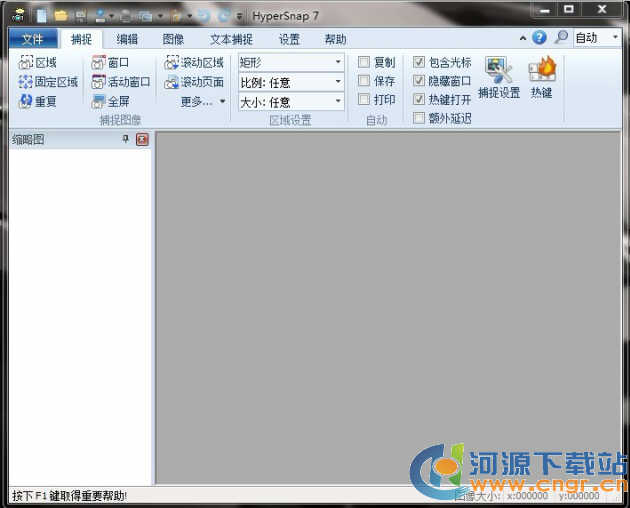Click the Undo arrow in quick access toolbar
The width and height of the screenshot is (630, 508).
pos(204,16)
